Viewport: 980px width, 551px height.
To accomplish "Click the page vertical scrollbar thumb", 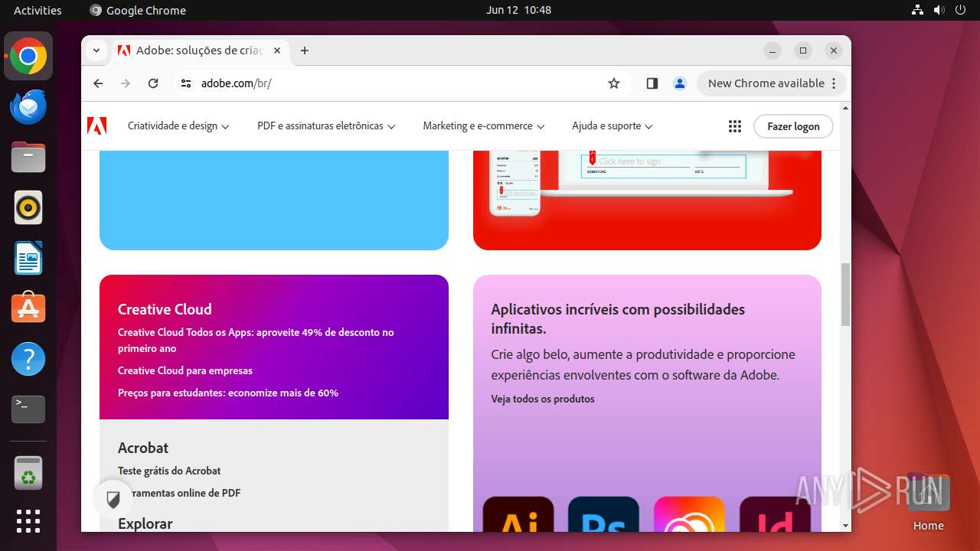I will [x=845, y=295].
